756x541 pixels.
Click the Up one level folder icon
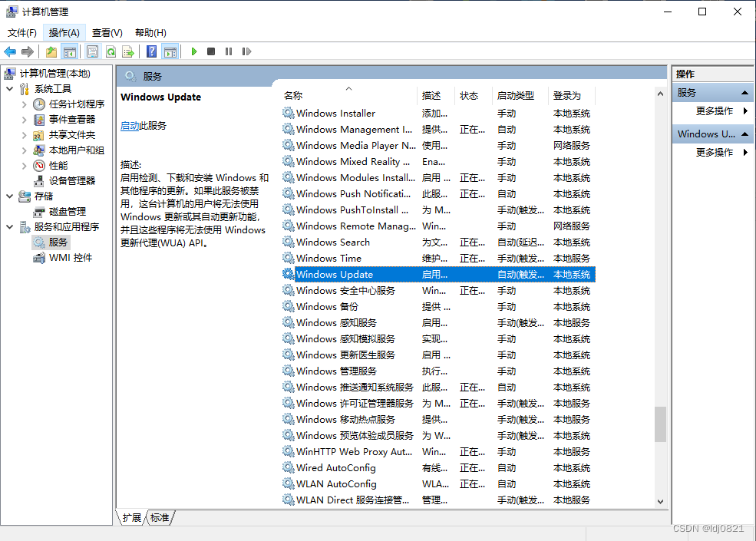[51, 51]
